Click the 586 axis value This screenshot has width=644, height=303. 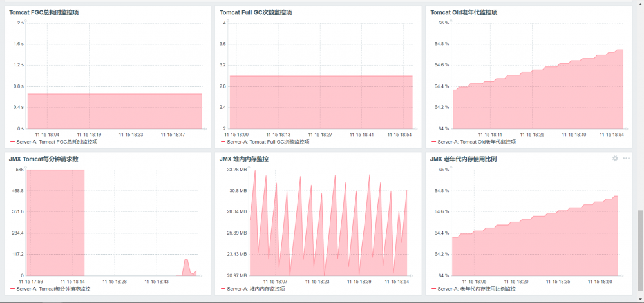[x=20, y=170]
